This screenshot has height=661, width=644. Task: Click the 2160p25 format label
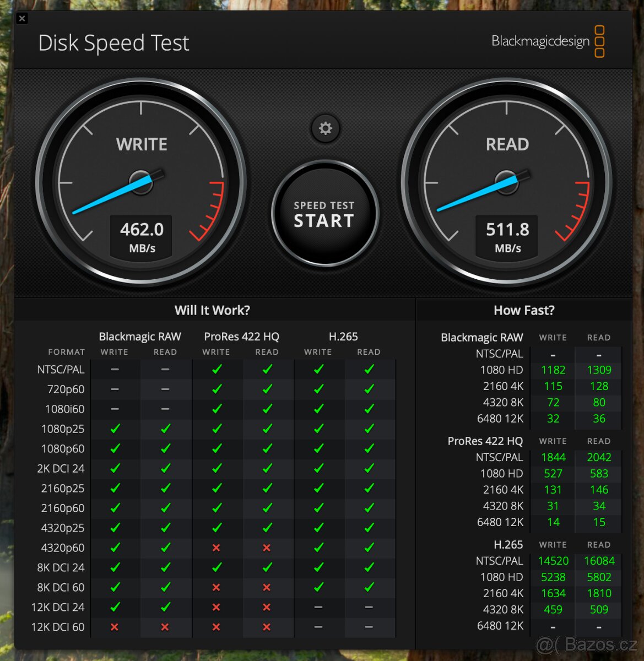pyautogui.click(x=63, y=488)
